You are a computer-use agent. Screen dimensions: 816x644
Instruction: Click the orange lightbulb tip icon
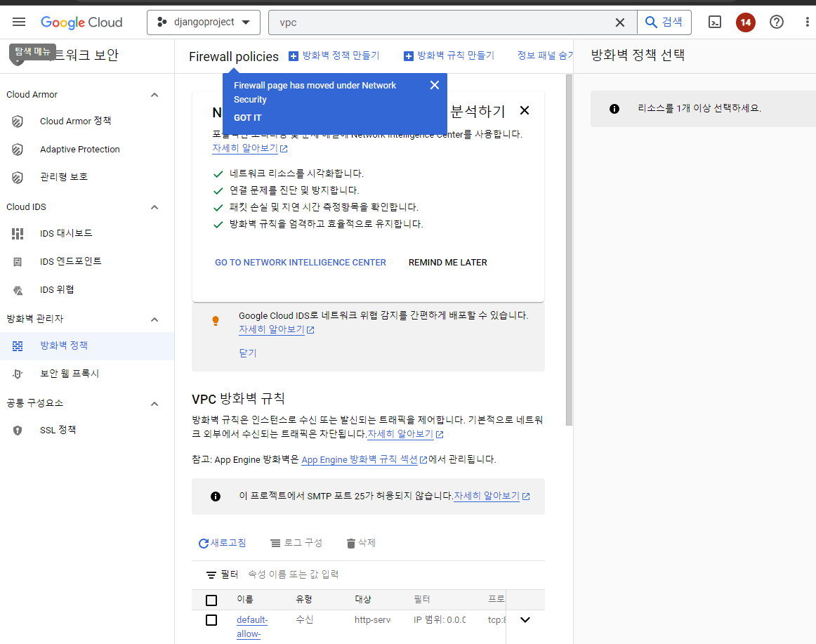(x=216, y=321)
